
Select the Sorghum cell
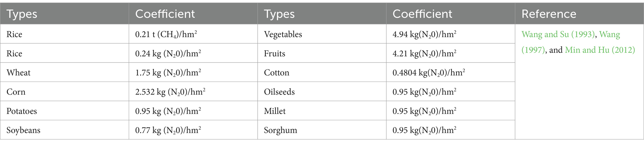click(322, 130)
